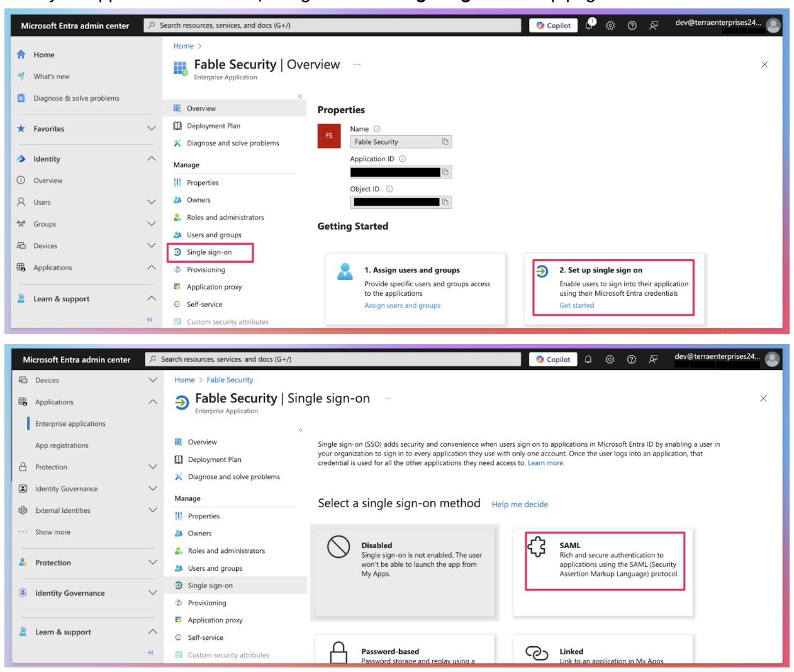The width and height of the screenshot is (794, 672).
Task: Copy the Application ID value
Action: 445,172
